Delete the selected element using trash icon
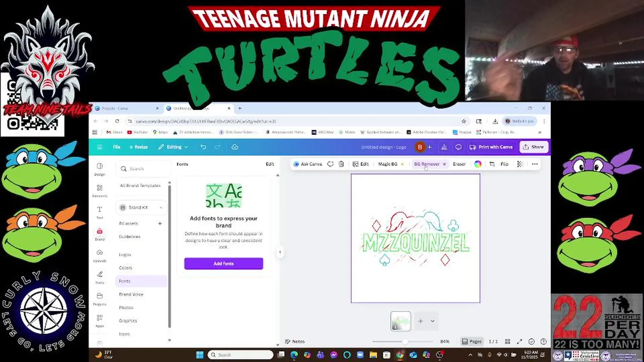Viewport: 644px width, 362px height. (341, 164)
